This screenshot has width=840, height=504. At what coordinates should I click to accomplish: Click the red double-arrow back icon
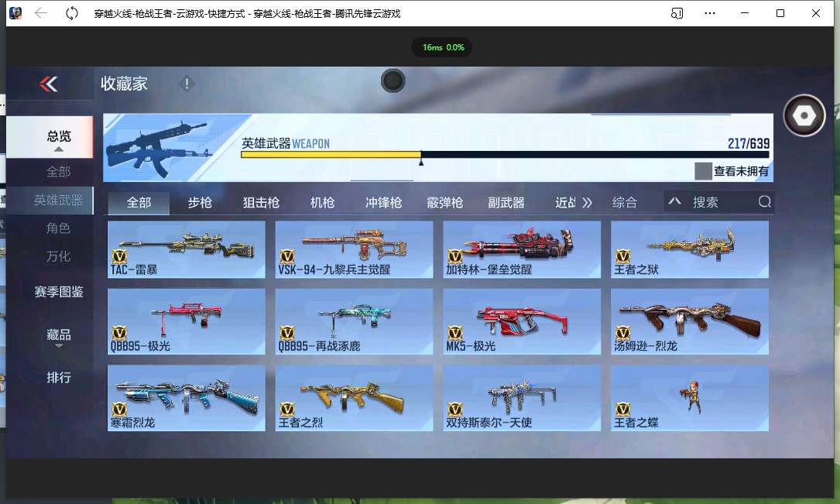tap(48, 84)
